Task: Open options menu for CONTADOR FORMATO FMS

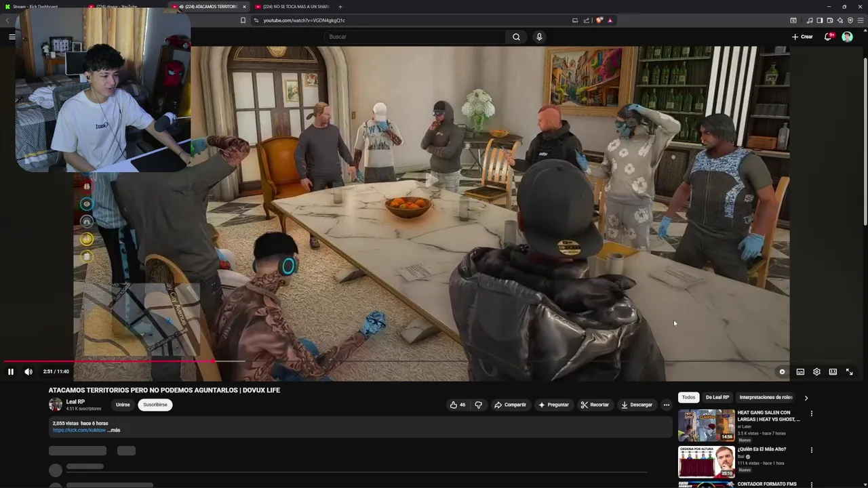Action: tap(811, 485)
